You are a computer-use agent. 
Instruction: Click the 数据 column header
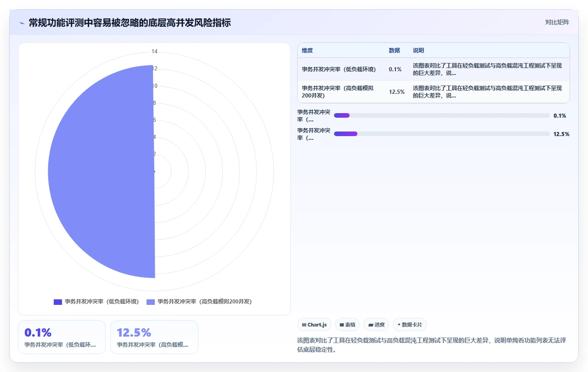tap(394, 51)
